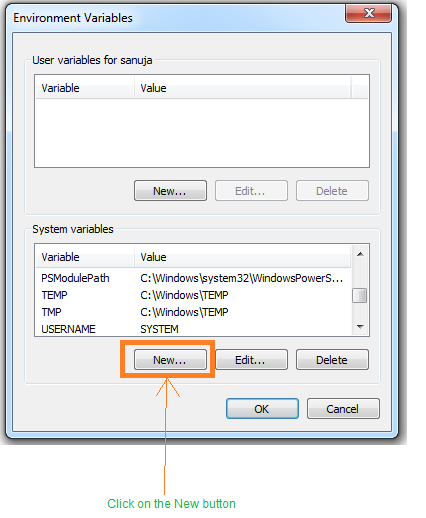Select the TEMP system variable row
The width and height of the screenshot is (426, 518).
[193, 295]
